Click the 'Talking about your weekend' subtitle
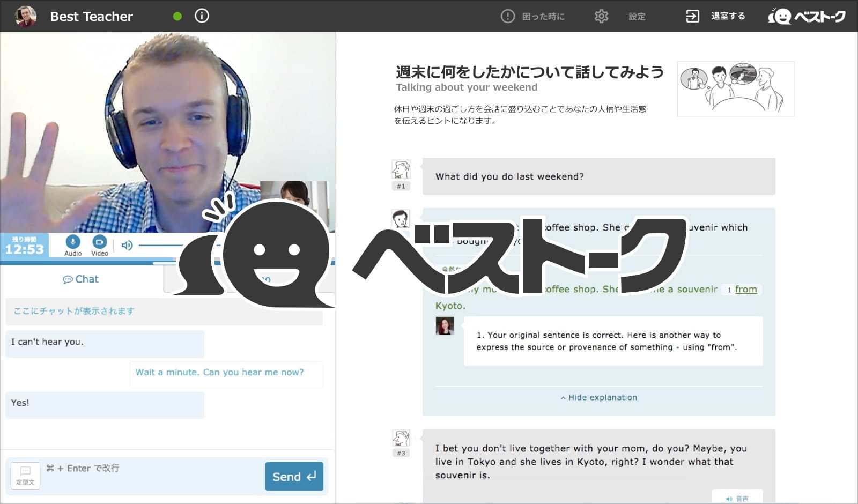The width and height of the screenshot is (858, 504). (467, 87)
